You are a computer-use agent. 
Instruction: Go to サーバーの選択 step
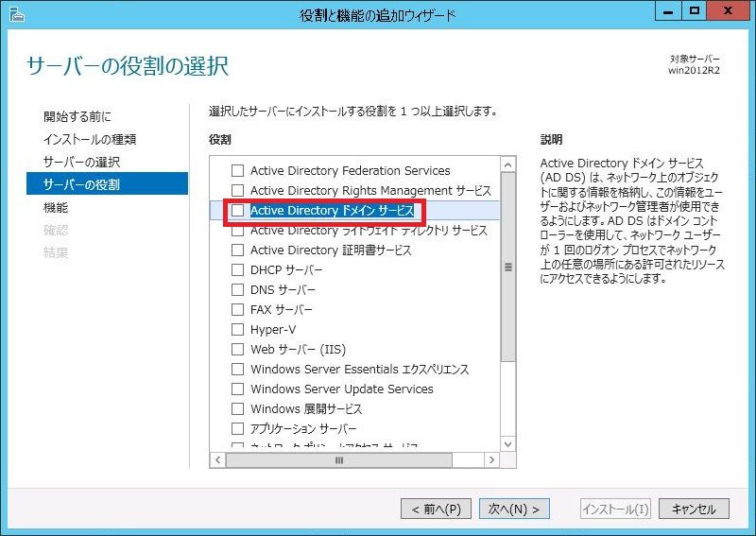click(x=81, y=162)
